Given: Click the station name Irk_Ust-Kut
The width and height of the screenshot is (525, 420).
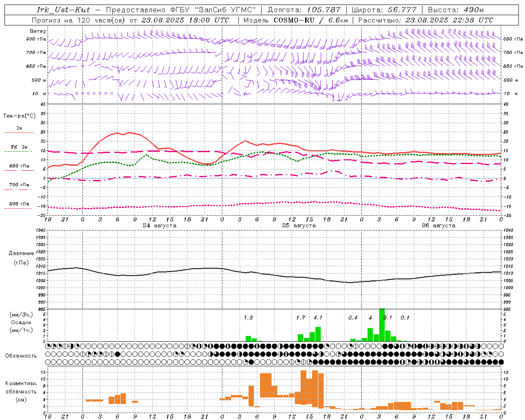Looking at the screenshot, I should pyautogui.click(x=64, y=10).
